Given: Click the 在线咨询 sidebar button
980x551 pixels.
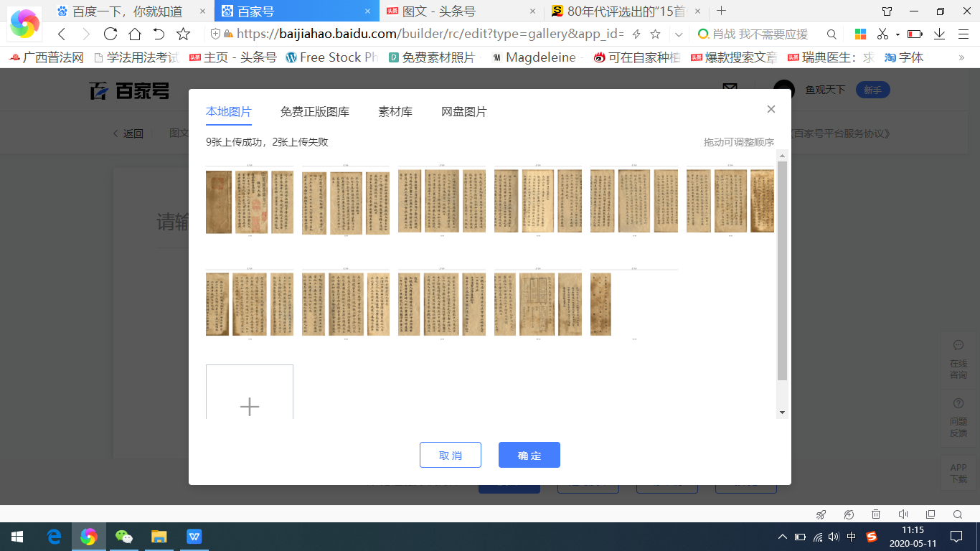Looking at the screenshot, I should (x=958, y=359).
